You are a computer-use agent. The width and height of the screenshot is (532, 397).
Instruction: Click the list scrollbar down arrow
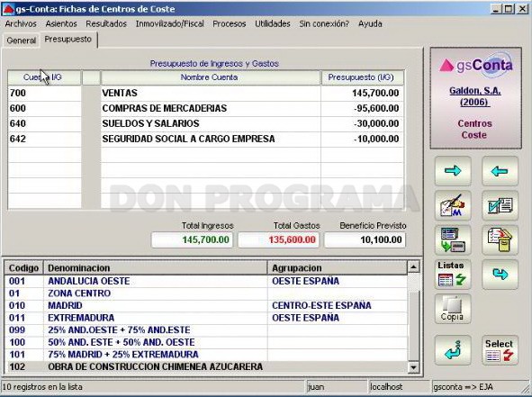click(x=413, y=367)
